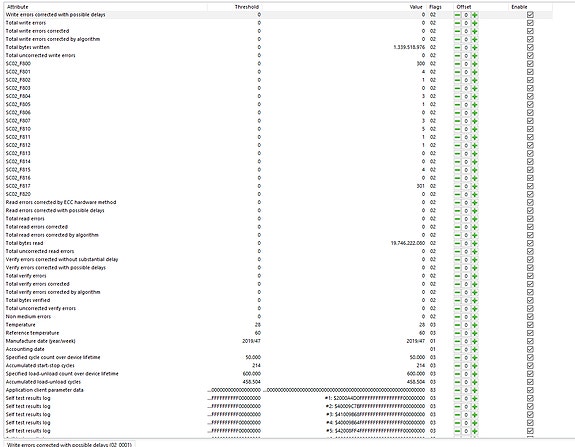Disable the Total uncorrected write errors checkbox

tap(530, 56)
